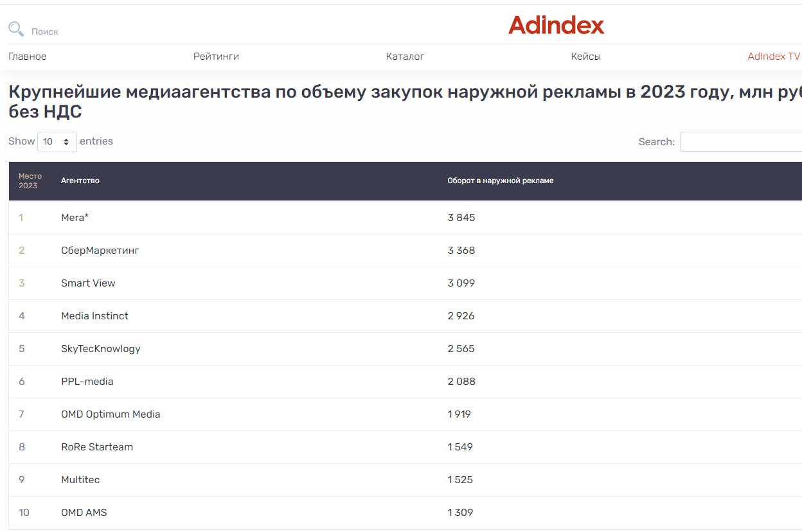802x532 pixels.
Task: Open the Adindex logo homepage link
Action: (x=557, y=25)
